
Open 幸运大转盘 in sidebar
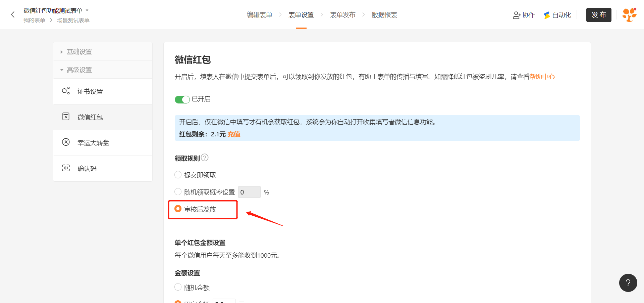click(103, 143)
